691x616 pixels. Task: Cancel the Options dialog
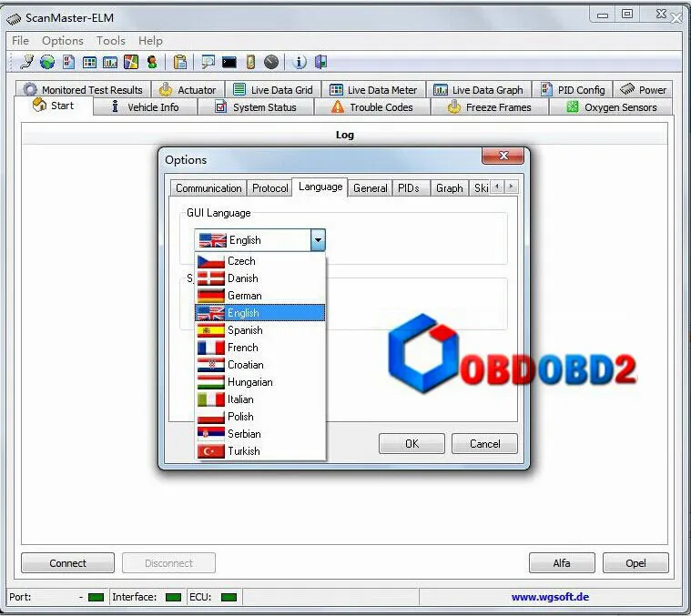point(484,444)
